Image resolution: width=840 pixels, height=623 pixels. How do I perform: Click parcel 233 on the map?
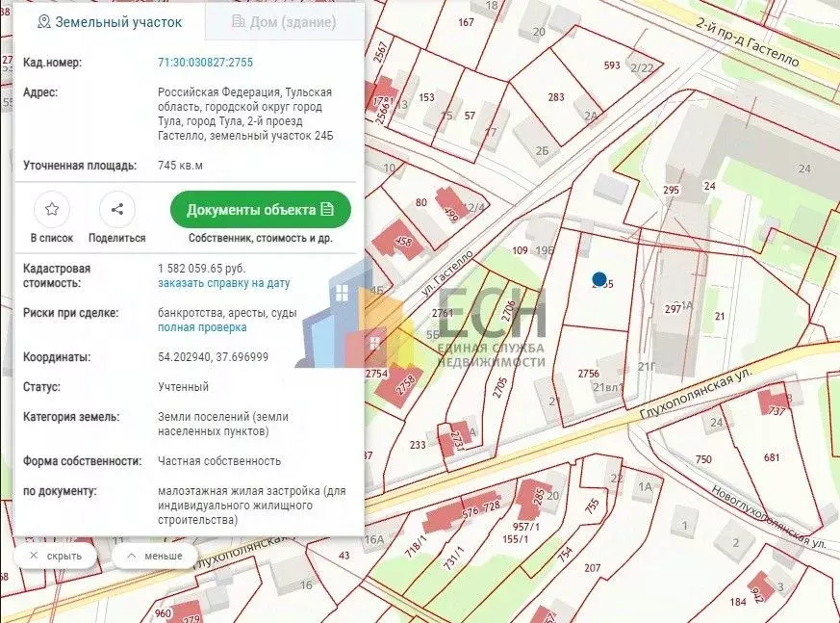point(418,445)
